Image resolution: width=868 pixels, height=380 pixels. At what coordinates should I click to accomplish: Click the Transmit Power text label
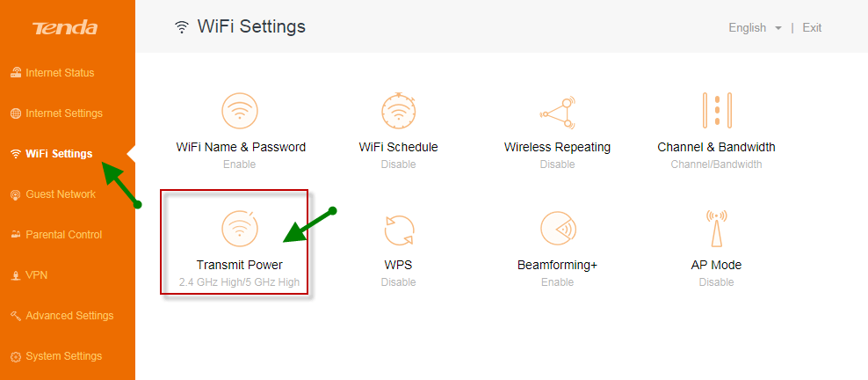coord(240,265)
